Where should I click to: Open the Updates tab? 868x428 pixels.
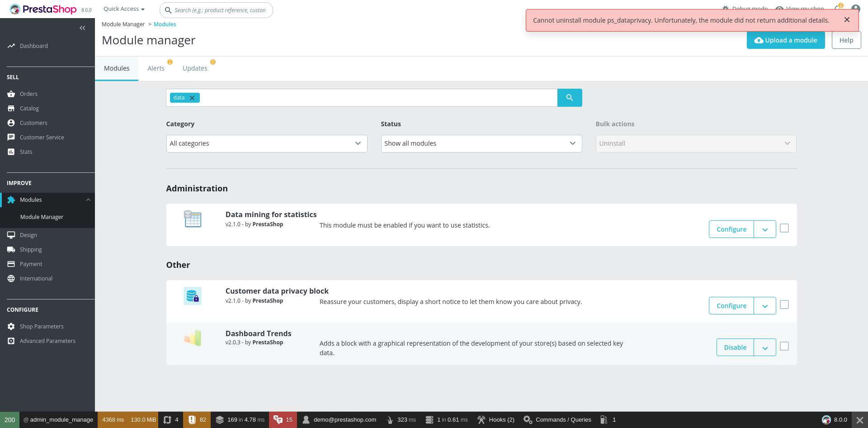pyautogui.click(x=194, y=68)
